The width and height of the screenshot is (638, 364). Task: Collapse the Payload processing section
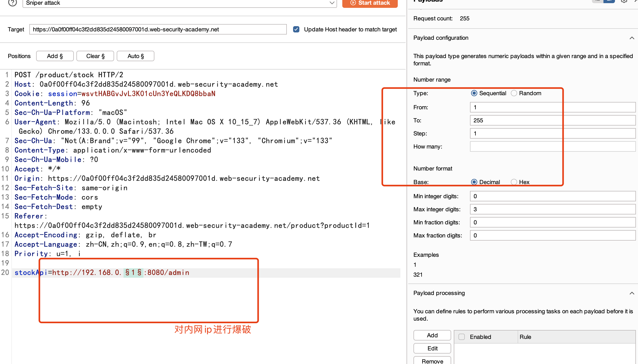click(x=632, y=293)
